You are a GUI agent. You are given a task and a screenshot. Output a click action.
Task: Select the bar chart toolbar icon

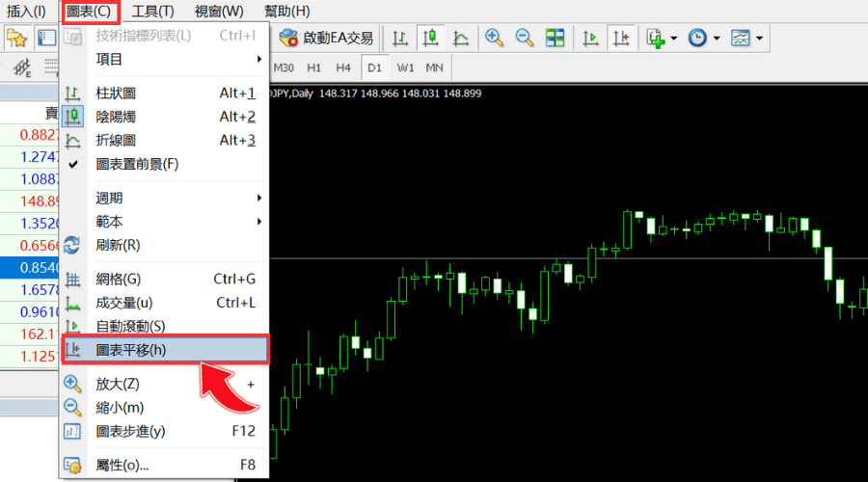[x=400, y=38]
